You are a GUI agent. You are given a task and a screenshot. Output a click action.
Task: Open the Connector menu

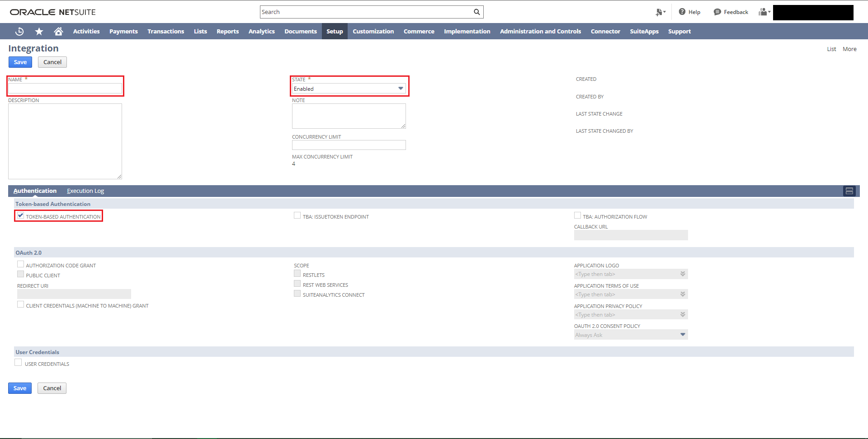coord(605,31)
